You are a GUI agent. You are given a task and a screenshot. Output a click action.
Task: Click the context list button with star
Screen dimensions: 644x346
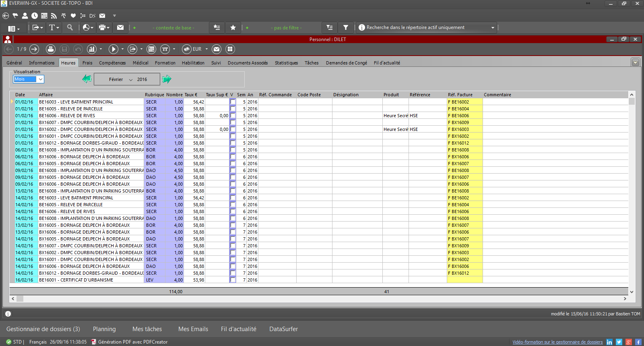coord(217,27)
